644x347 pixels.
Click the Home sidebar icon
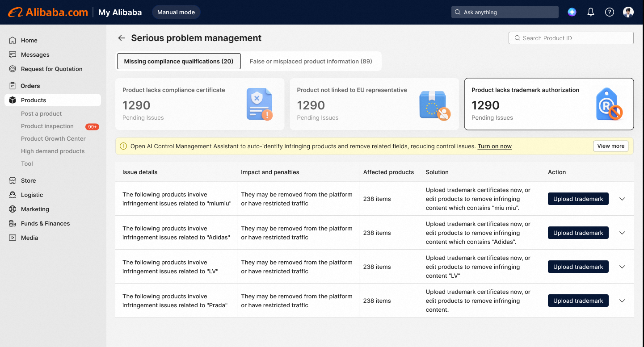13,40
